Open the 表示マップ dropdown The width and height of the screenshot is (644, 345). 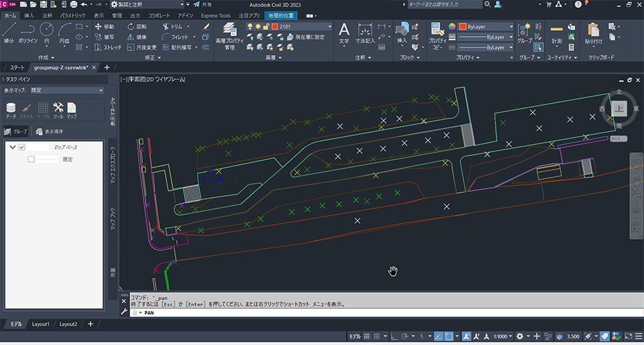tap(66, 90)
